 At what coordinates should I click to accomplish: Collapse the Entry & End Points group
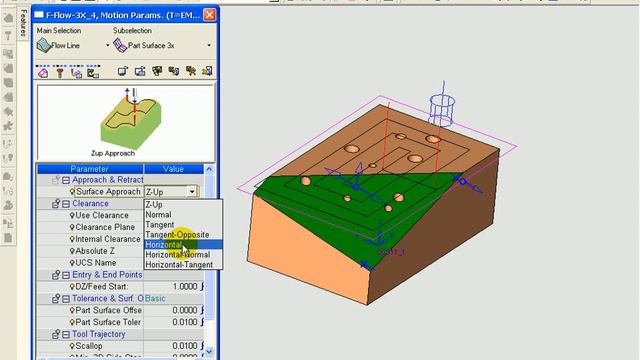66,275
